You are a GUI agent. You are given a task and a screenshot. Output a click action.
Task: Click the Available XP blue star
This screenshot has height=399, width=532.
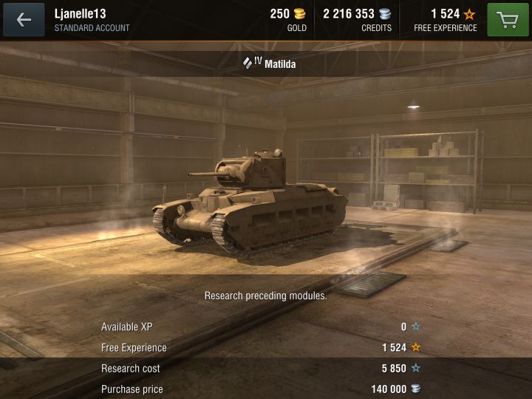tap(415, 327)
